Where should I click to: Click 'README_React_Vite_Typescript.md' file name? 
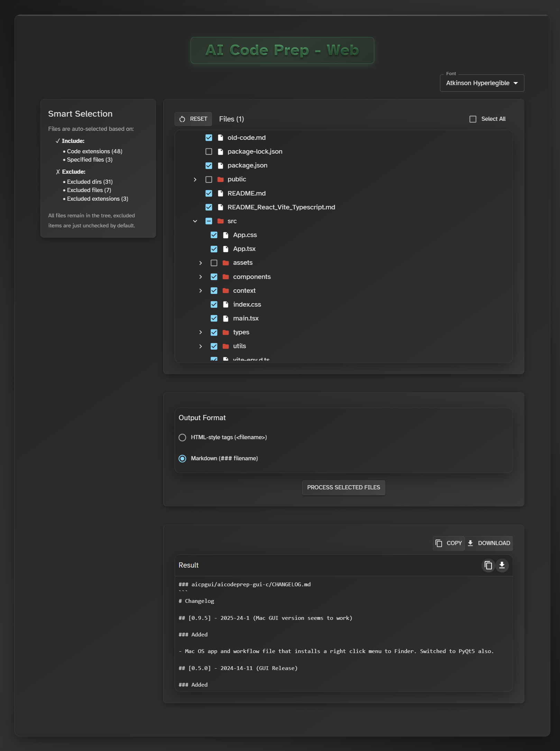[x=281, y=207]
